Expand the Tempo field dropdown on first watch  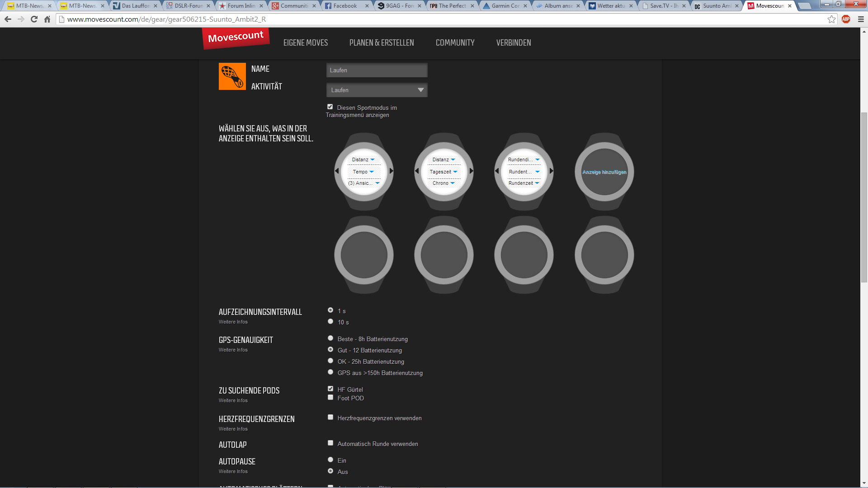[x=372, y=172]
